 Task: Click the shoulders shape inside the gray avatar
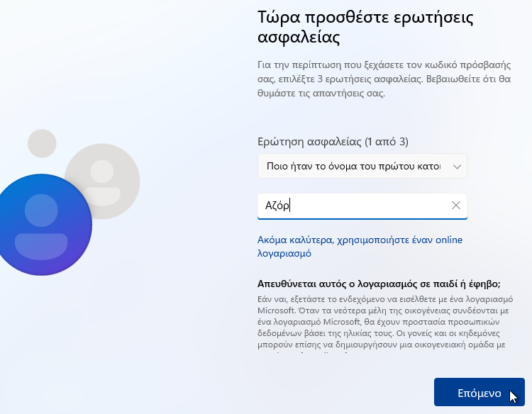[x=102, y=196]
